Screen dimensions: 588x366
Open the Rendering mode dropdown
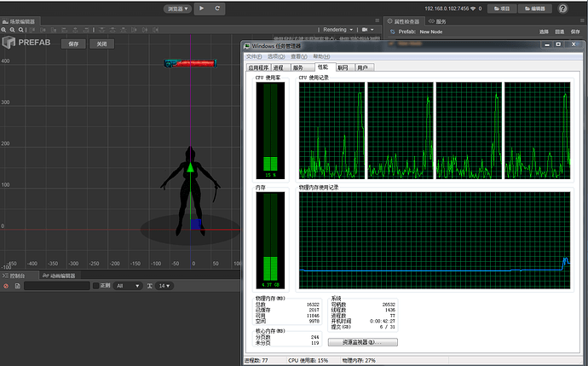(x=337, y=29)
